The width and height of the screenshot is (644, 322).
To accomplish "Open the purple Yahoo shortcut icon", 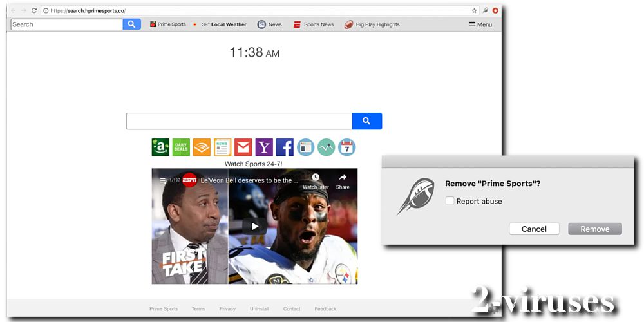I will (264, 147).
